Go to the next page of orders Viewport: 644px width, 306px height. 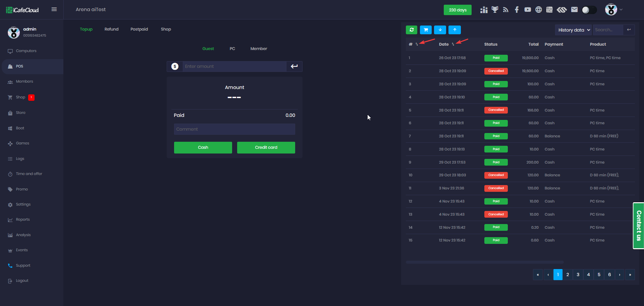620,275
